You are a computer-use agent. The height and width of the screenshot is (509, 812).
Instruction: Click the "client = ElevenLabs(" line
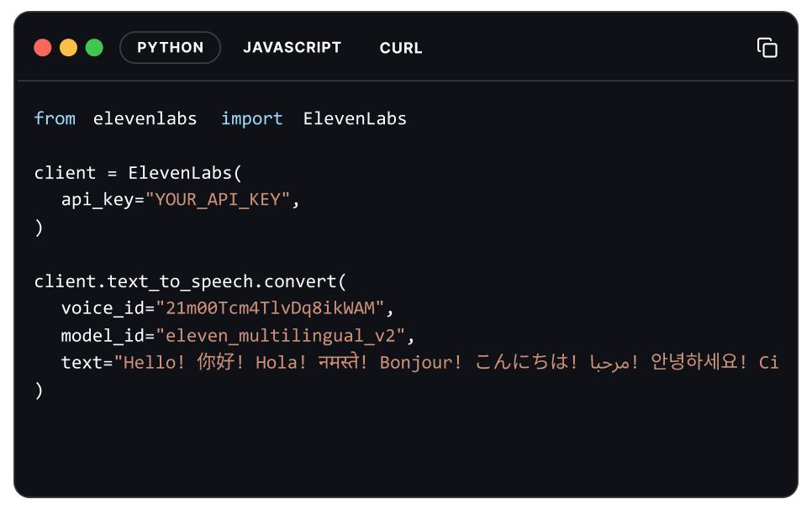click(138, 173)
